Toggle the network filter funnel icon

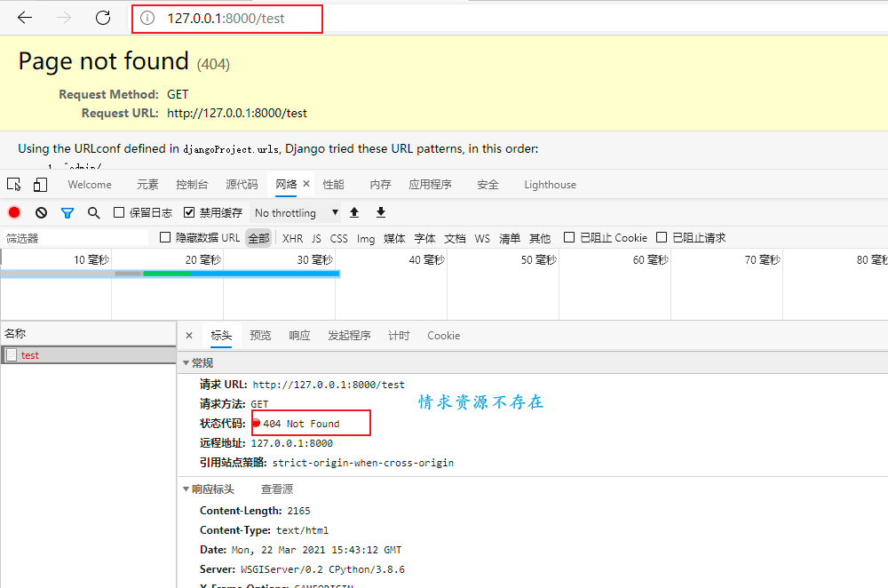click(x=67, y=212)
